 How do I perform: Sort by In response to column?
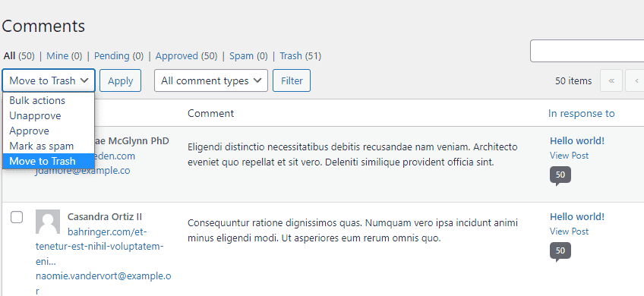click(x=581, y=113)
